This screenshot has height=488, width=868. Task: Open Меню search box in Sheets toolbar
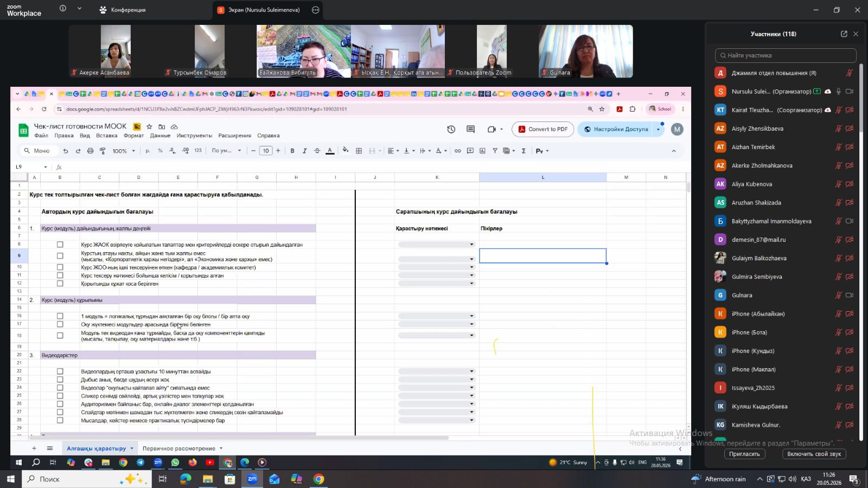tap(38, 151)
